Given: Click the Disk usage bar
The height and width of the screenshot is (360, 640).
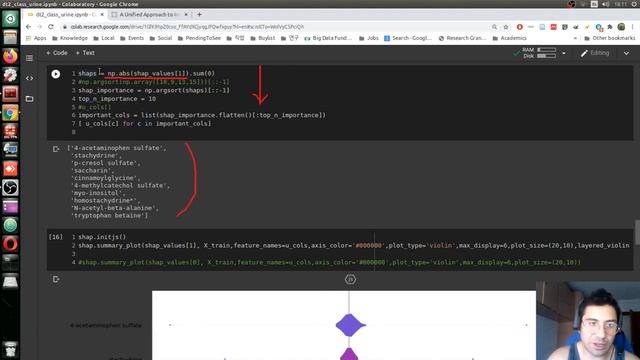Looking at the screenshot, I should click(546, 56).
